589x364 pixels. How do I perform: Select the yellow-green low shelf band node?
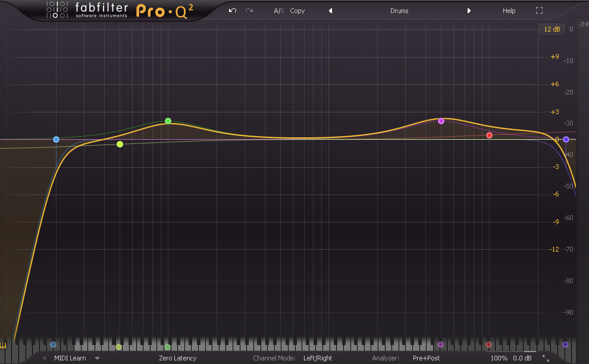120,145
